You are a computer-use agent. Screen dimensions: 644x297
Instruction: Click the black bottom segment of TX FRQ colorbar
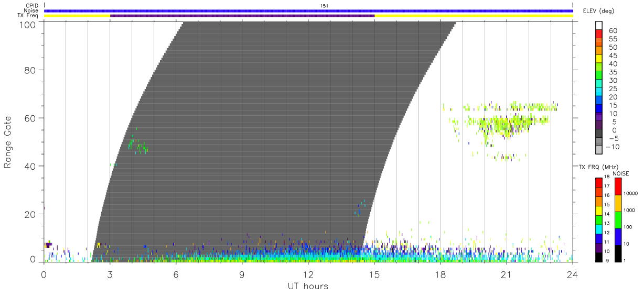coord(599,257)
